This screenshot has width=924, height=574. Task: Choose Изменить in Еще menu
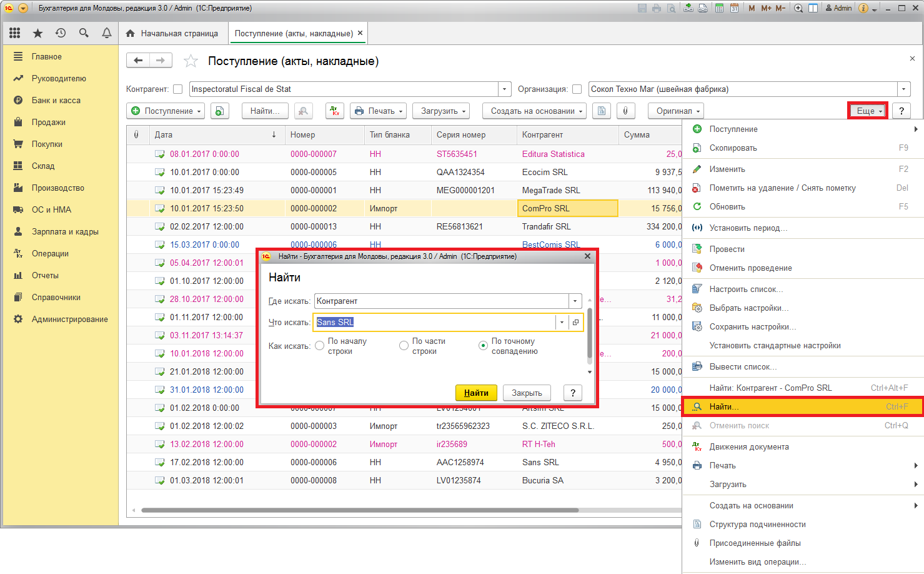point(803,169)
